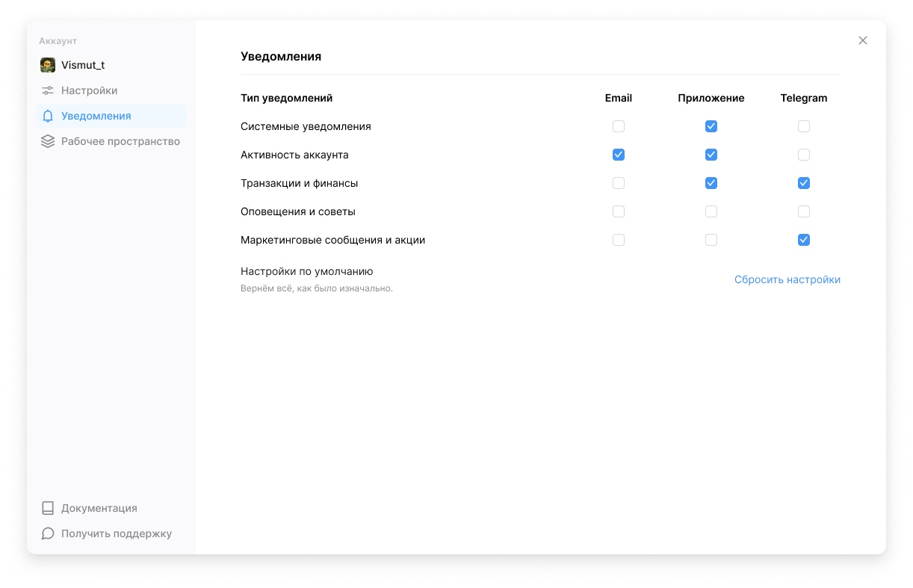This screenshot has height=588, width=913.
Task: Close the settings dialog with the X
Action: coord(863,40)
